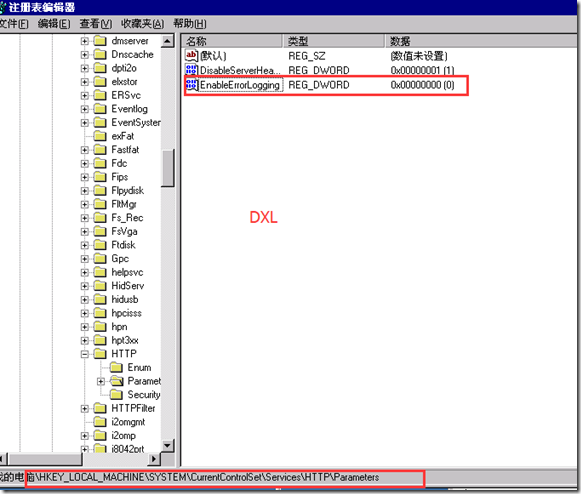Expand the i2omp tree node
Viewport: 581px width, 494px height.
(85, 436)
